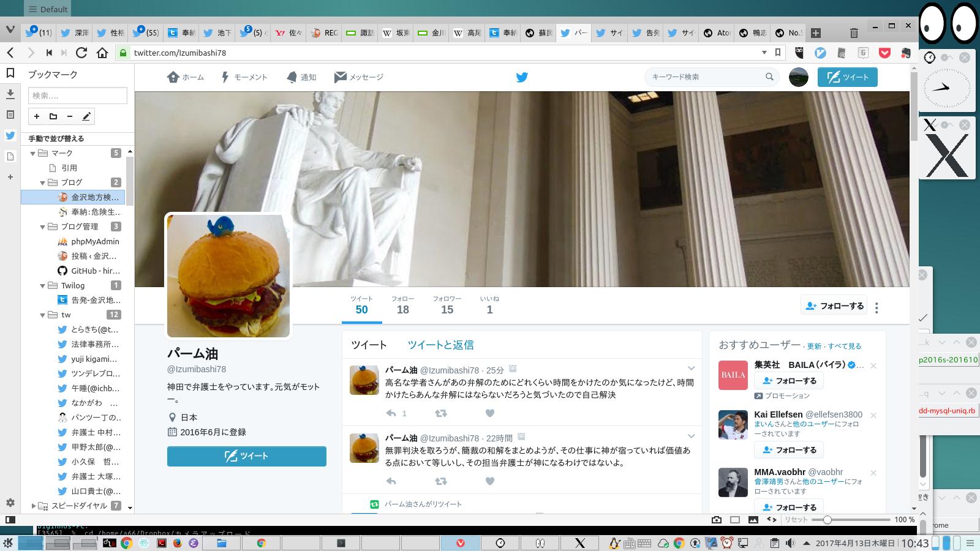Image resolution: width=980 pixels, height=551 pixels.
Task: Open the Downloads panel
Action: point(10,94)
